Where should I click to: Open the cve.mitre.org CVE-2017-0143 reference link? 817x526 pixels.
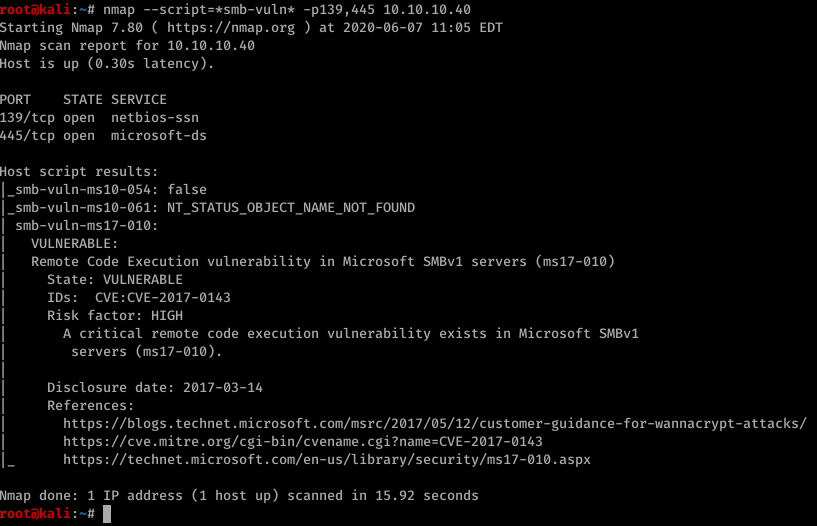coord(303,442)
